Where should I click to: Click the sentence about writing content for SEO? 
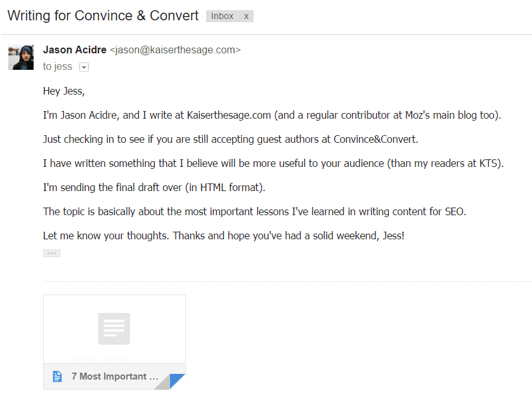click(x=254, y=211)
